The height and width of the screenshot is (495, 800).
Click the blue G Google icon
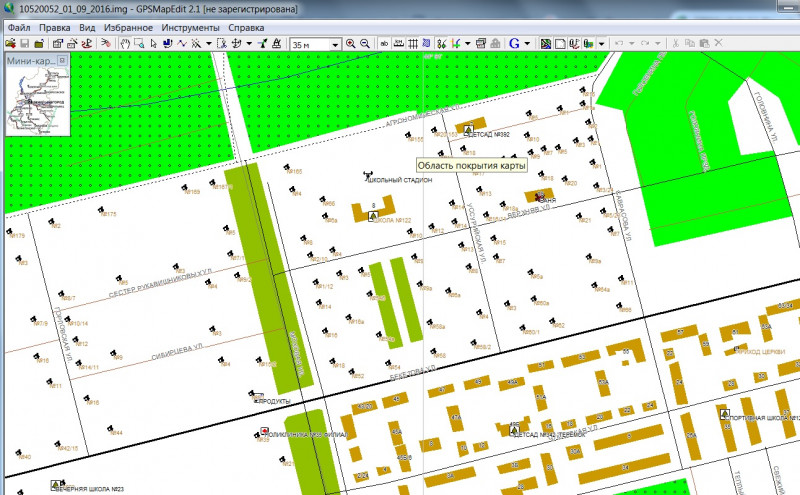click(514, 44)
